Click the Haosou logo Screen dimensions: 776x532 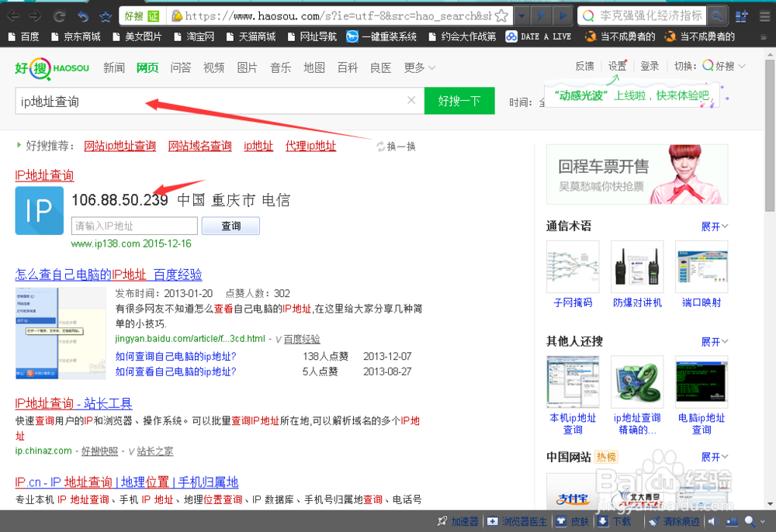52,68
